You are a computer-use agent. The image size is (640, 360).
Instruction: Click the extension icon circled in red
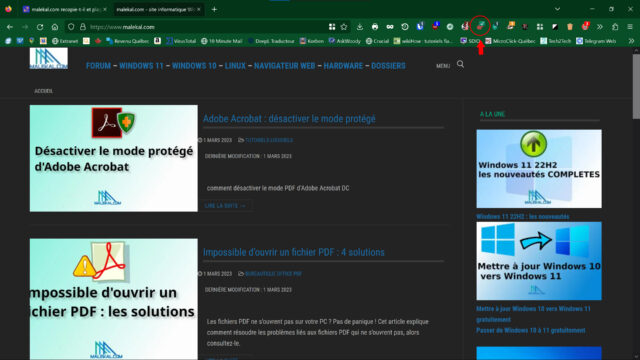[480, 26]
